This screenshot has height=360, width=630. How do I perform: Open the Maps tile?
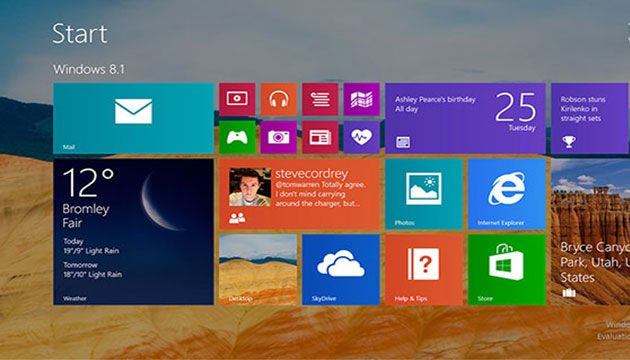tap(362, 99)
